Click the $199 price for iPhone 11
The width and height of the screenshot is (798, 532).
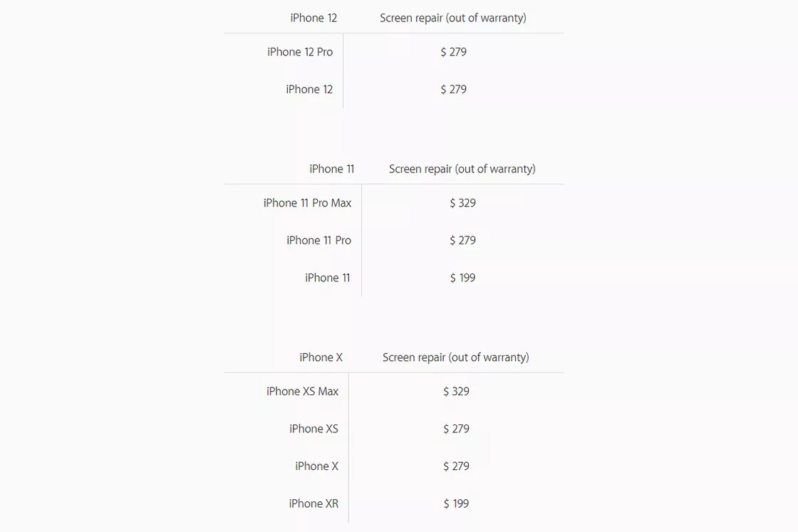click(x=462, y=278)
